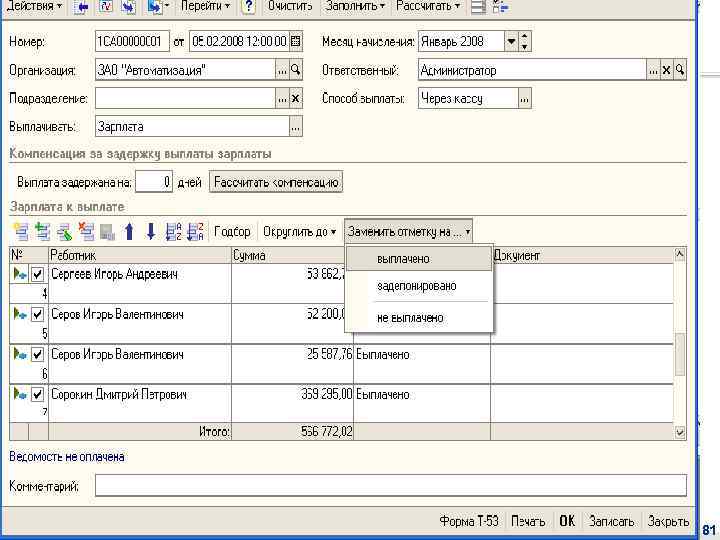
Task: Toggle checkbox for Сорокин Дмитрий Петрович
Action: 37,394
